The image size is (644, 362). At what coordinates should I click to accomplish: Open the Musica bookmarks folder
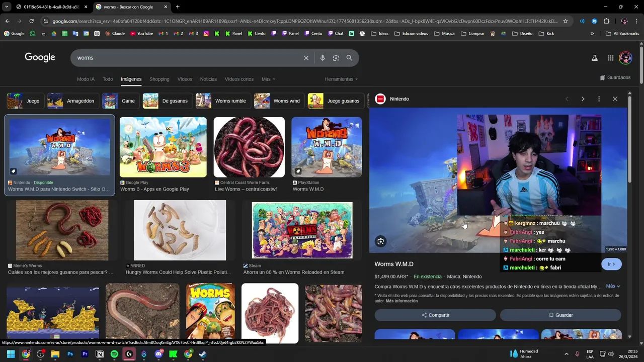coord(444,34)
